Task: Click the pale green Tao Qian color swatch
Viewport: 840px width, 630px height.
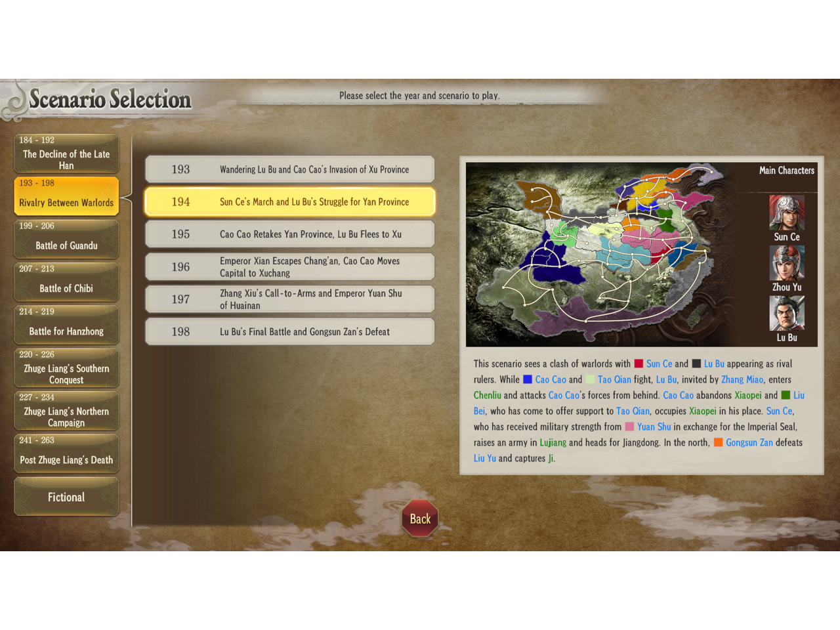Action: (x=590, y=379)
